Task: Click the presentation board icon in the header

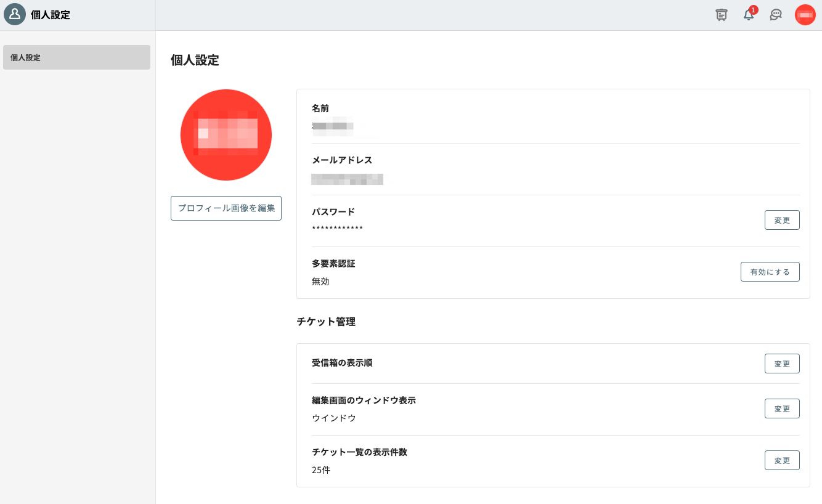Action: (x=721, y=15)
